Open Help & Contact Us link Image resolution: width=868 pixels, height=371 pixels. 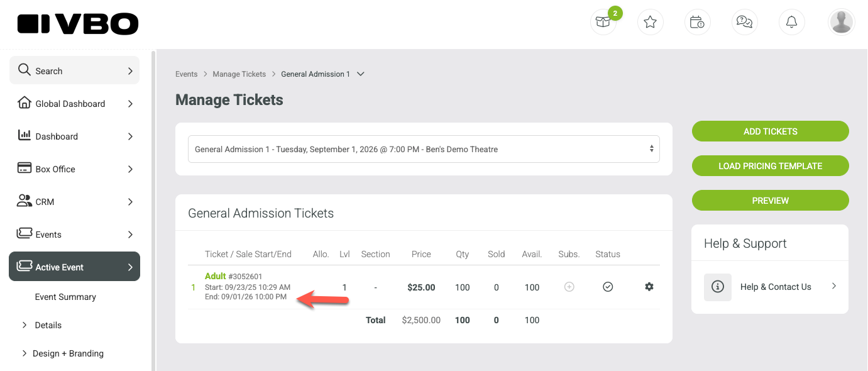770,287
